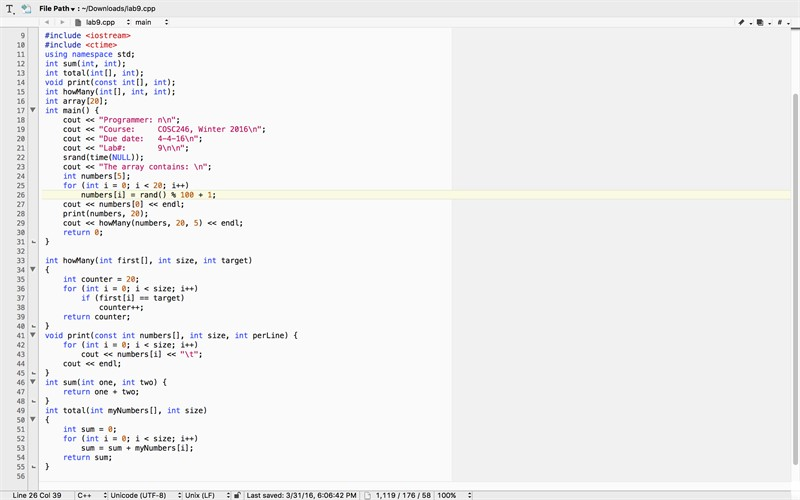The width and height of the screenshot is (800, 500).
Task: Click 'print(numbers, 20);' call
Action: 106,213
